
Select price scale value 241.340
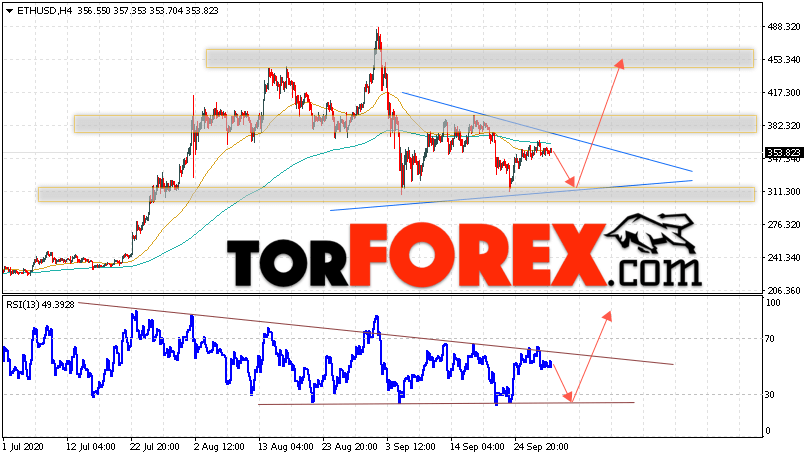pos(784,258)
